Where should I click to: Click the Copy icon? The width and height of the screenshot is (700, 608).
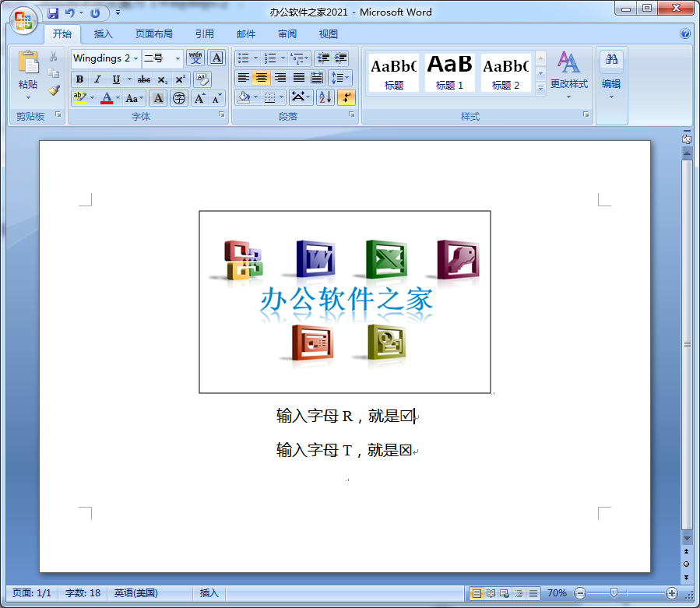(x=54, y=72)
